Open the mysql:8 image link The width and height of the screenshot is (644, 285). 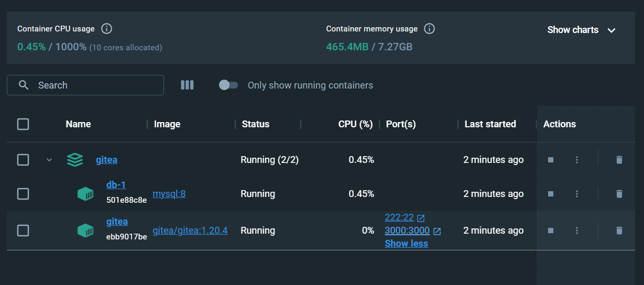[169, 194]
